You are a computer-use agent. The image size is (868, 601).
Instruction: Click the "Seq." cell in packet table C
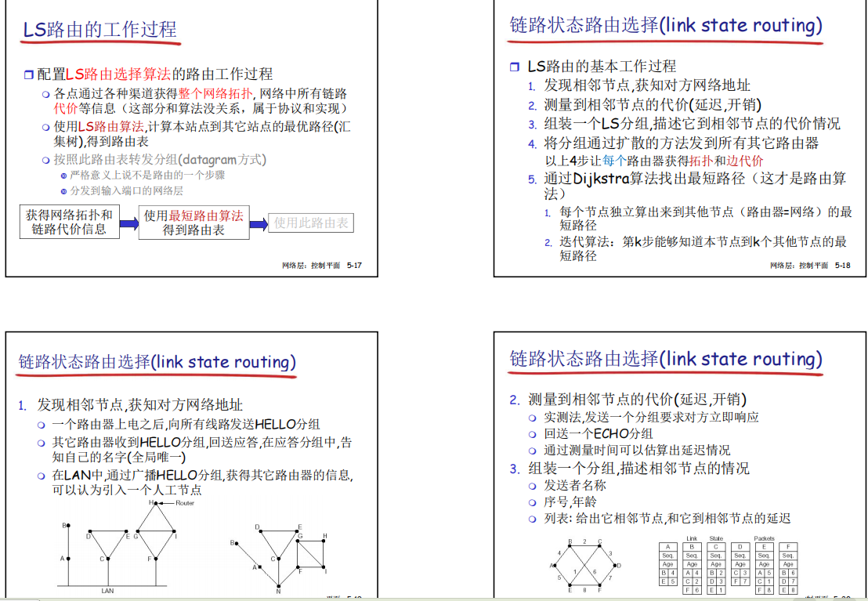pyautogui.click(x=716, y=556)
